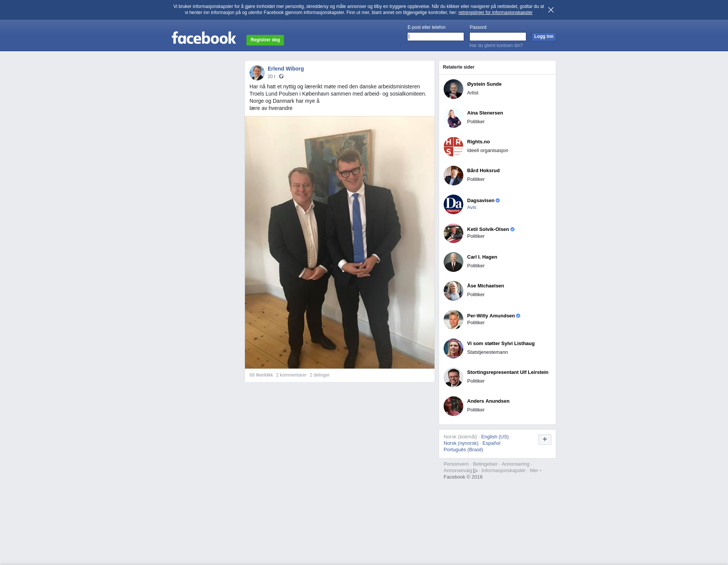Open Erlend Wiborg's profile picture
This screenshot has height=565, width=728.
click(257, 72)
